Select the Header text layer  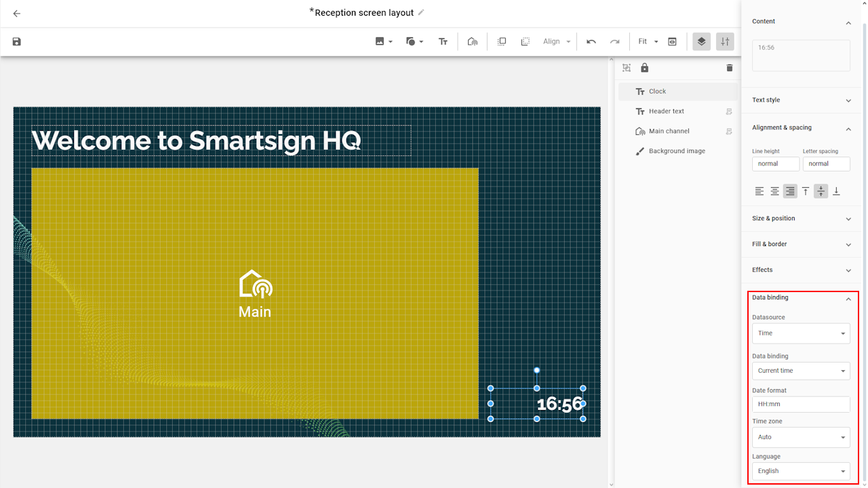click(x=667, y=111)
